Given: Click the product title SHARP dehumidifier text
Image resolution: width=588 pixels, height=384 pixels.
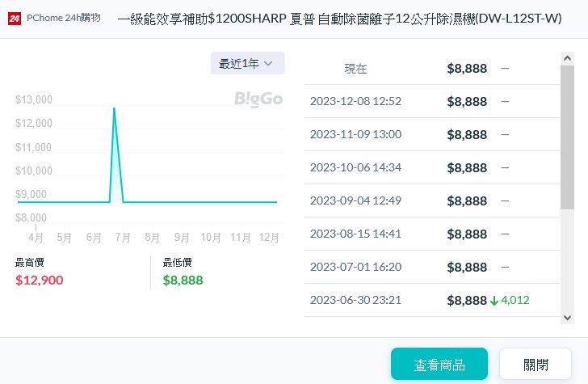Looking at the screenshot, I should coord(339,18).
